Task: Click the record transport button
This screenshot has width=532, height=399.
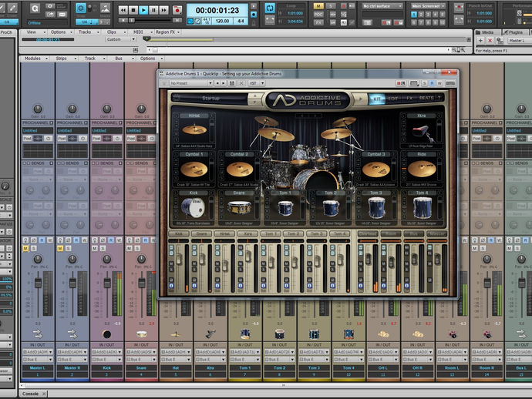Action: pos(177,10)
